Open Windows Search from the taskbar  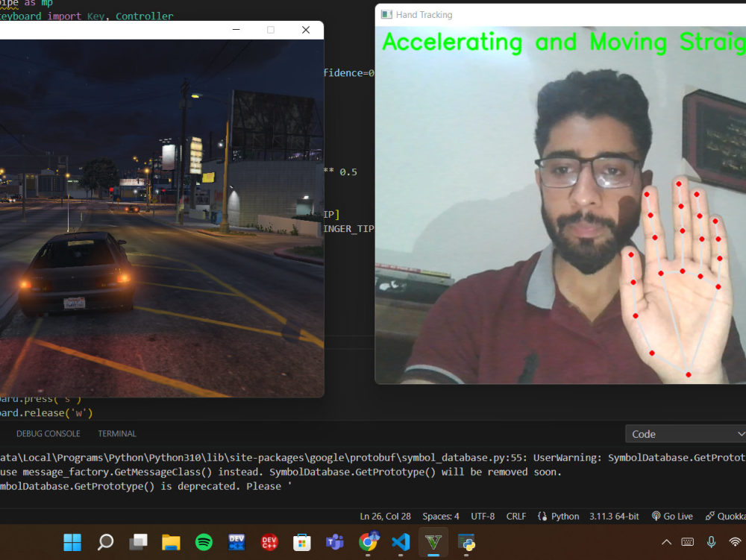click(x=105, y=542)
